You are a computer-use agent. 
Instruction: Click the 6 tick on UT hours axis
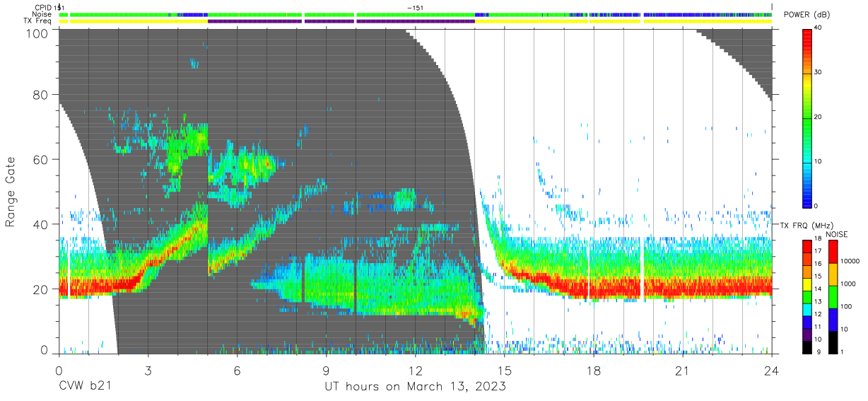click(x=237, y=371)
